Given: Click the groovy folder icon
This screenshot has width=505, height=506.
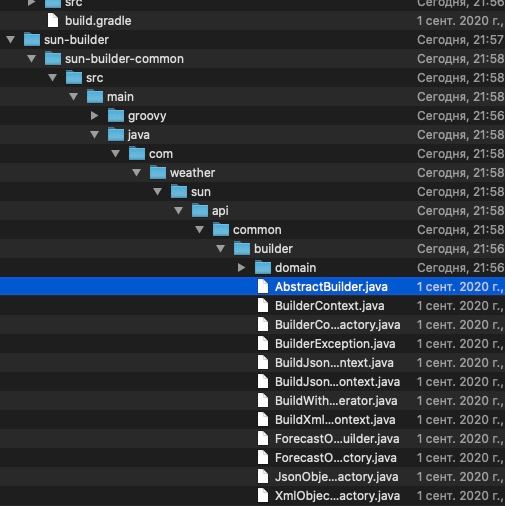Looking at the screenshot, I should (x=116, y=115).
